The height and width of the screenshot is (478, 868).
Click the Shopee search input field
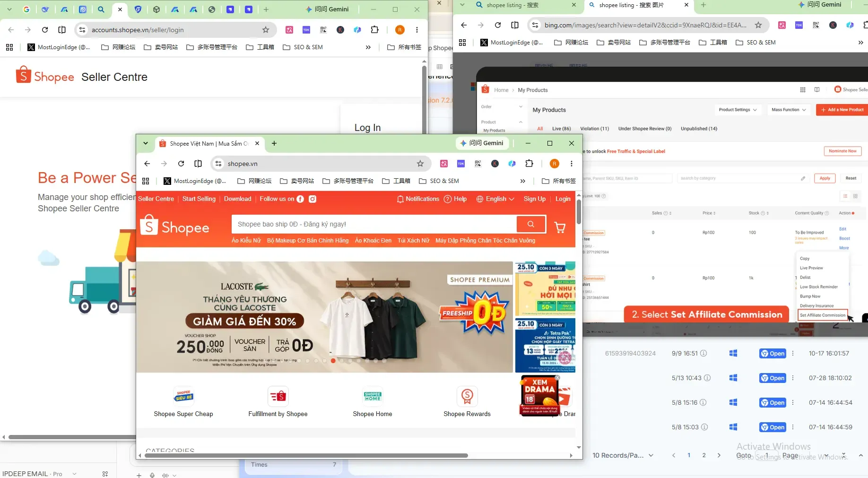coord(373,224)
